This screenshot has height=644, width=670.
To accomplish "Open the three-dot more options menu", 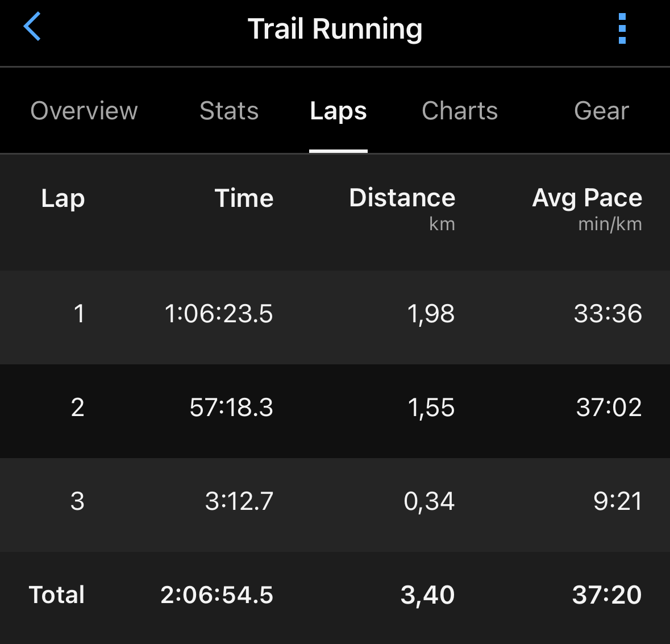I will pyautogui.click(x=622, y=28).
